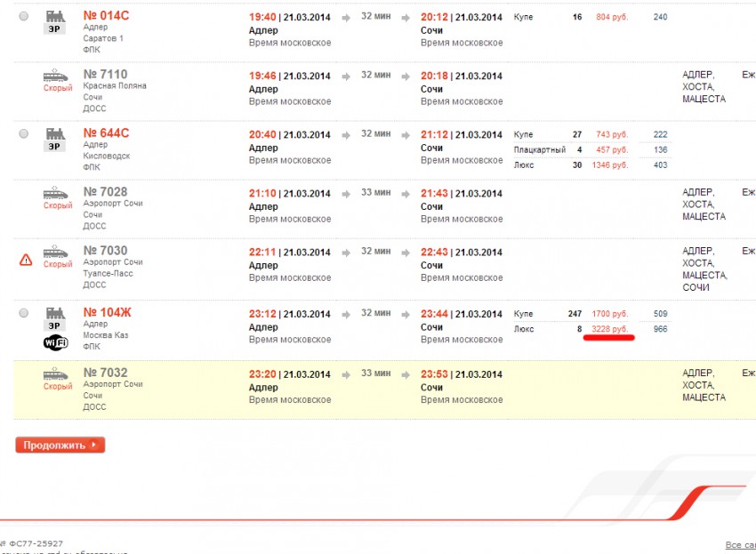Click the locomotive icon beside train 014С
Screen dimensions: 756x554
[55, 16]
